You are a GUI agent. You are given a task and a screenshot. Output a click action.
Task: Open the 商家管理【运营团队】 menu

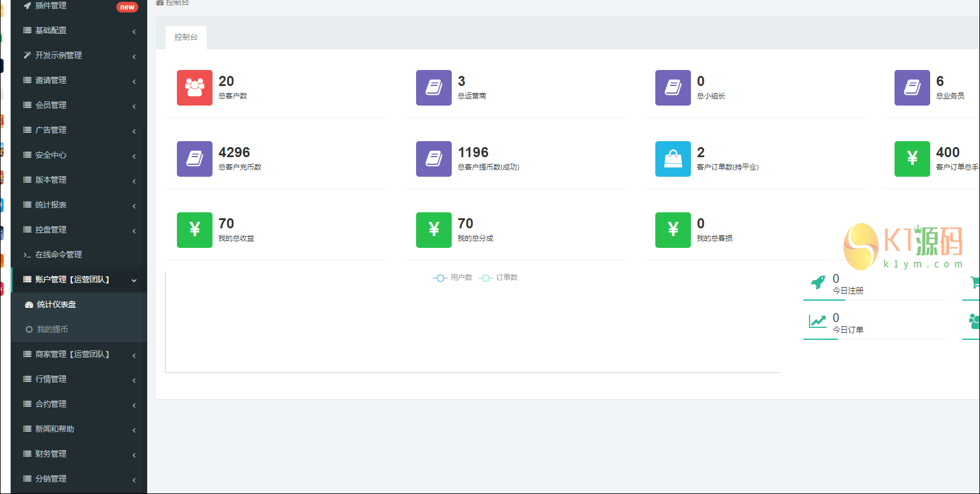tap(79, 355)
